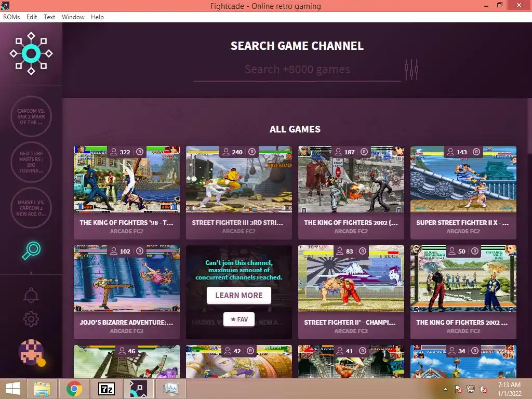
Task: Open Neo Turf Masters channel circle
Action: coord(31,162)
